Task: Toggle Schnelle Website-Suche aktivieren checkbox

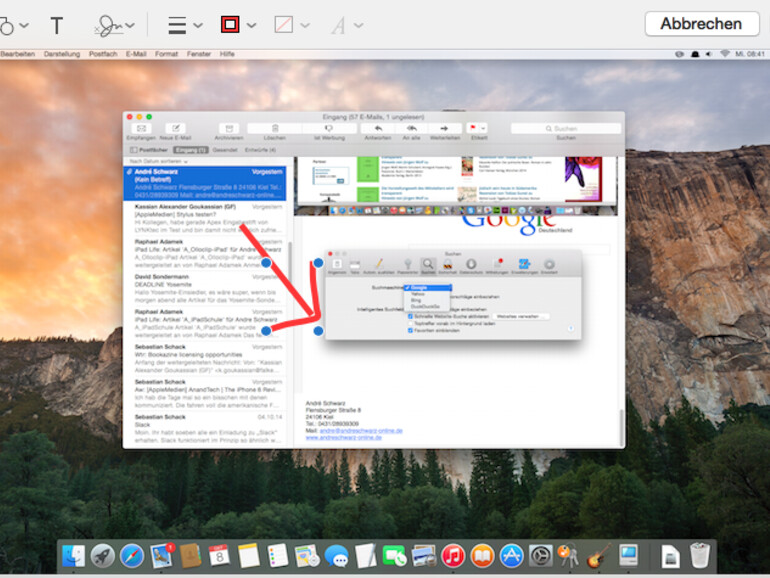Action: point(411,317)
